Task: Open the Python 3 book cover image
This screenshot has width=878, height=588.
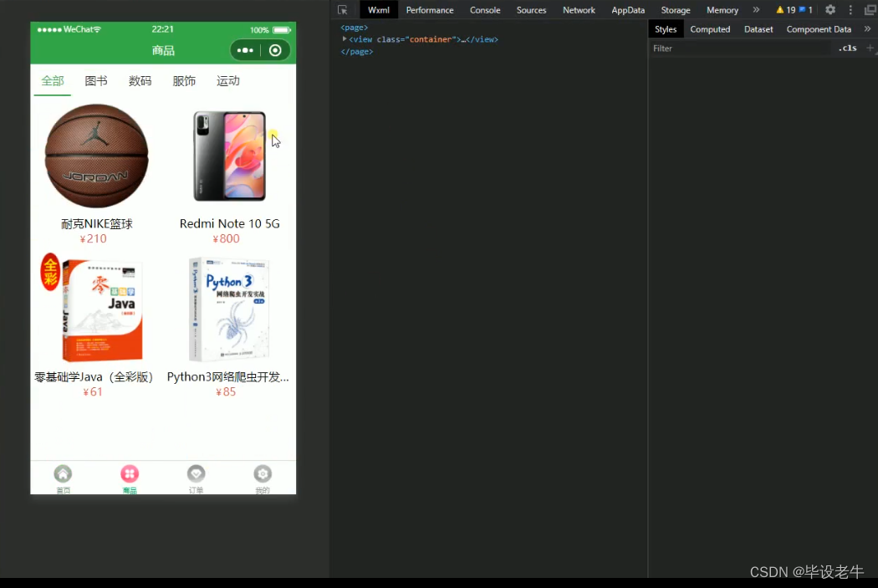Action: (x=230, y=309)
